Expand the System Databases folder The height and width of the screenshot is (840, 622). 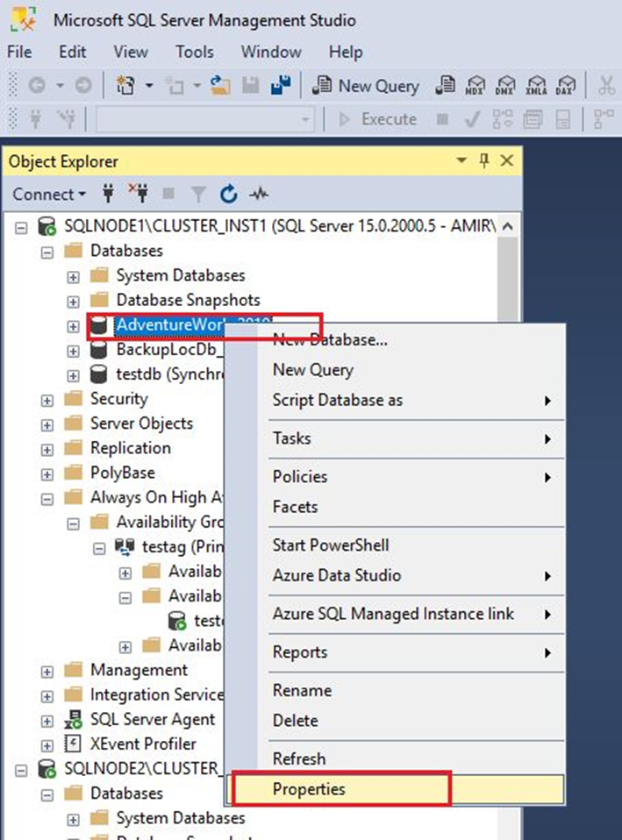click(74, 276)
